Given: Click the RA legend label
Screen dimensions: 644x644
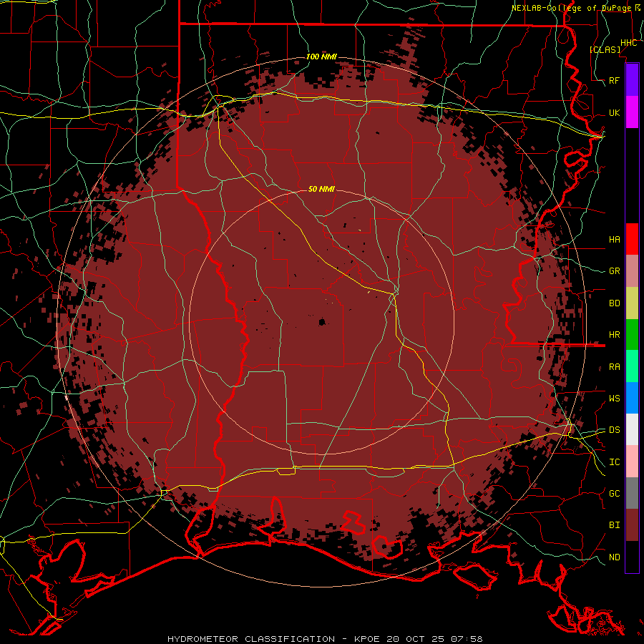Looking at the screenshot, I should pos(614,367).
